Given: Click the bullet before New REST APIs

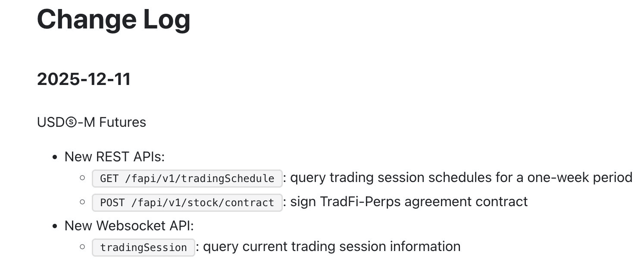Looking at the screenshot, I should 55,157.
